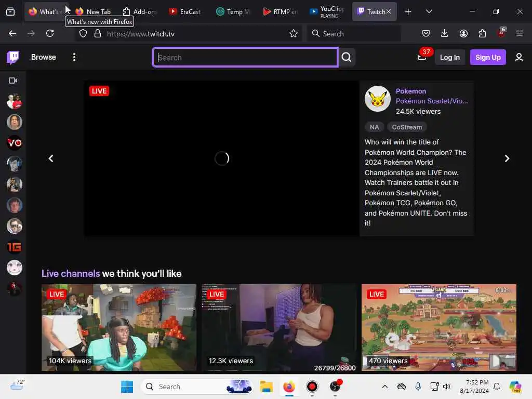Click Browse in Twitch header
Screen dimensions: 532x399
[44, 57]
